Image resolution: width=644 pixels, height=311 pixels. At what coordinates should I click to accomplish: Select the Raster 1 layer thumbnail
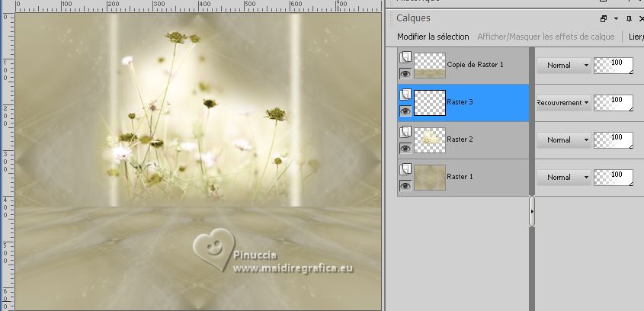pyautogui.click(x=430, y=178)
